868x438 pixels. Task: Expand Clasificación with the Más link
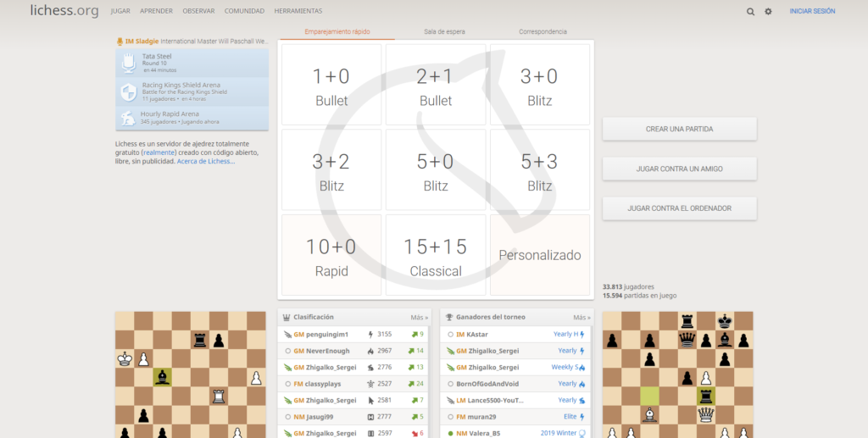417,318
